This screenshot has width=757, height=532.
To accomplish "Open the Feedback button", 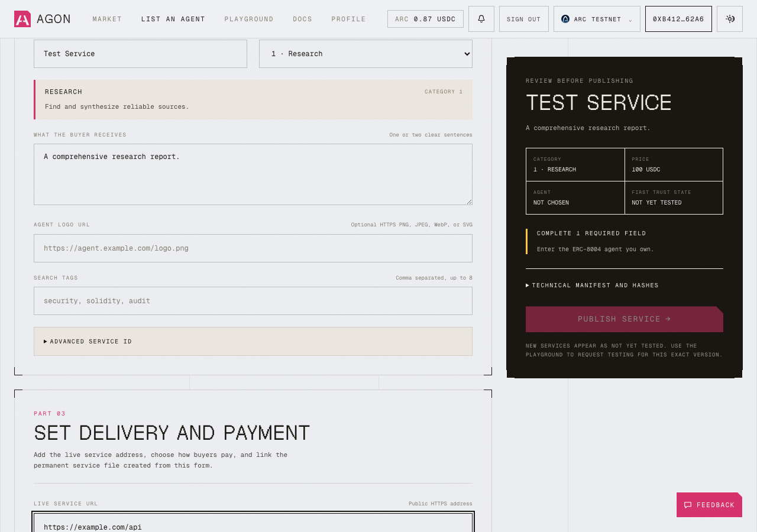I will pyautogui.click(x=709, y=505).
